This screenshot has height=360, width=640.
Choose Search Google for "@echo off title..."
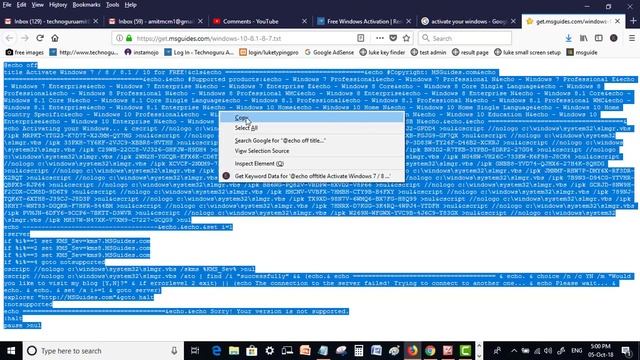coord(312,140)
